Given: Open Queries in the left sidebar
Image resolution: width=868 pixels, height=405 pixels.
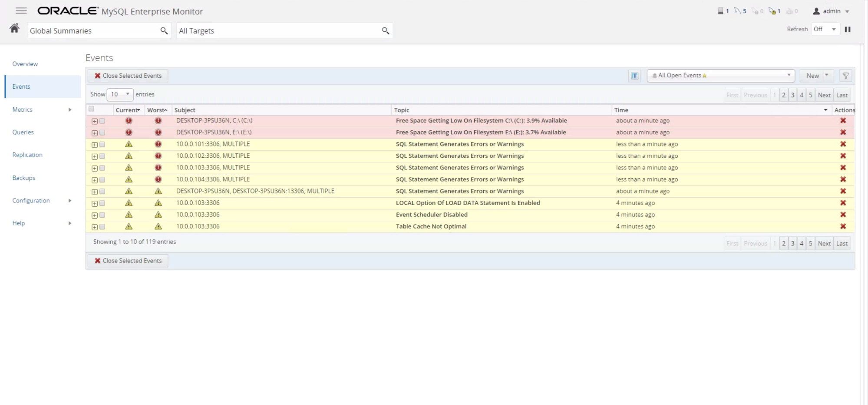Looking at the screenshot, I should pyautogui.click(x=23, y=133).
